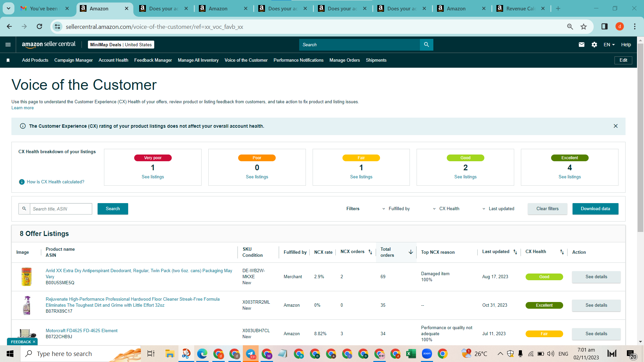Image resolution: width=644 pixels, height=362 pixels.
Task: Click the Seller Central top search field
Action: [x=359, y=45]
